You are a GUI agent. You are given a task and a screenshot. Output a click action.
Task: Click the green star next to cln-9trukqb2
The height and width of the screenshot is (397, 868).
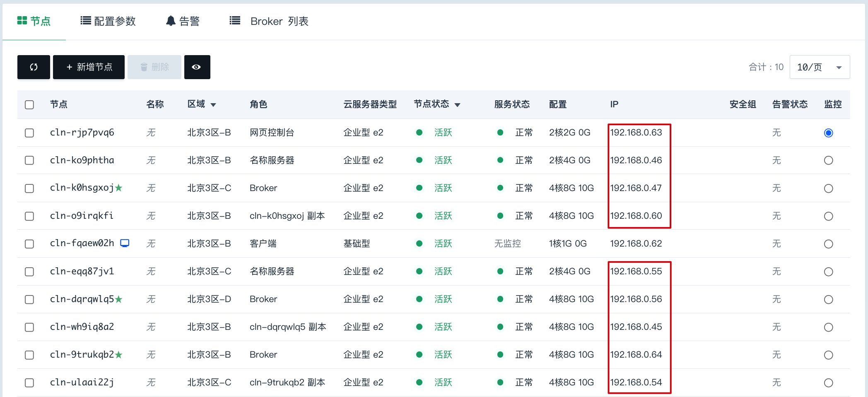click(x=119, y=354)
